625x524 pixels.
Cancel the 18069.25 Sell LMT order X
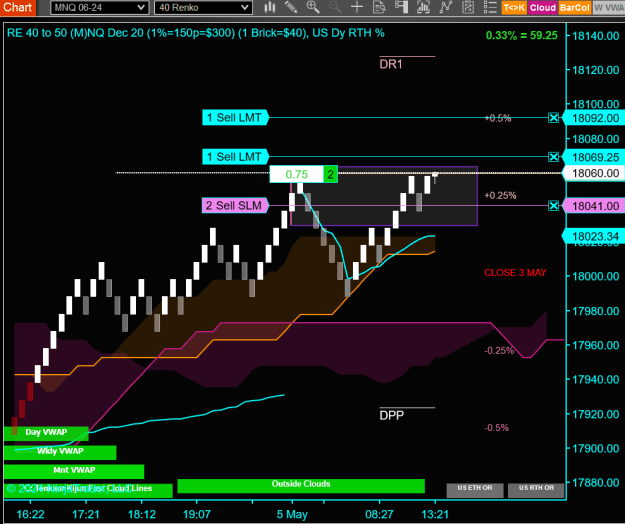[x=553, y=157]
